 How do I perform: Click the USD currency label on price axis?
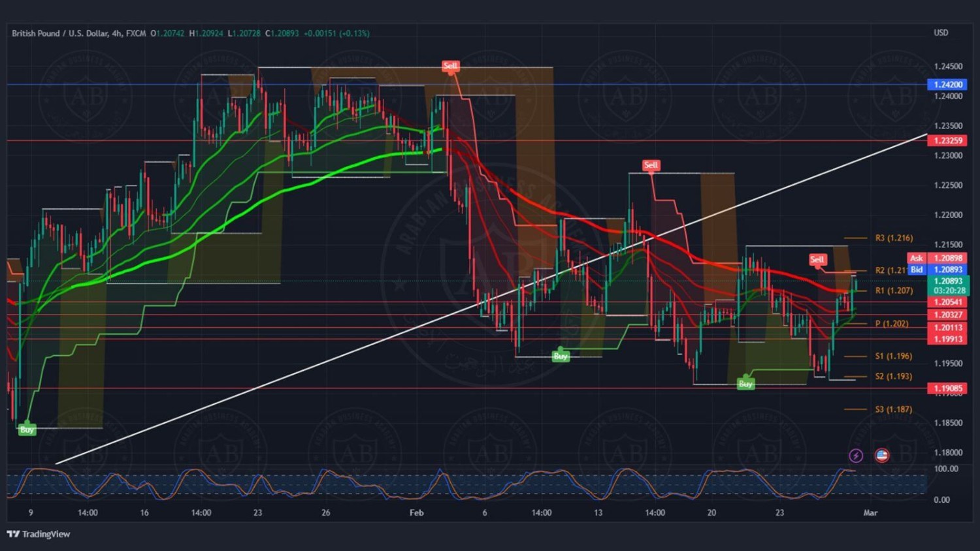(941, 33)
